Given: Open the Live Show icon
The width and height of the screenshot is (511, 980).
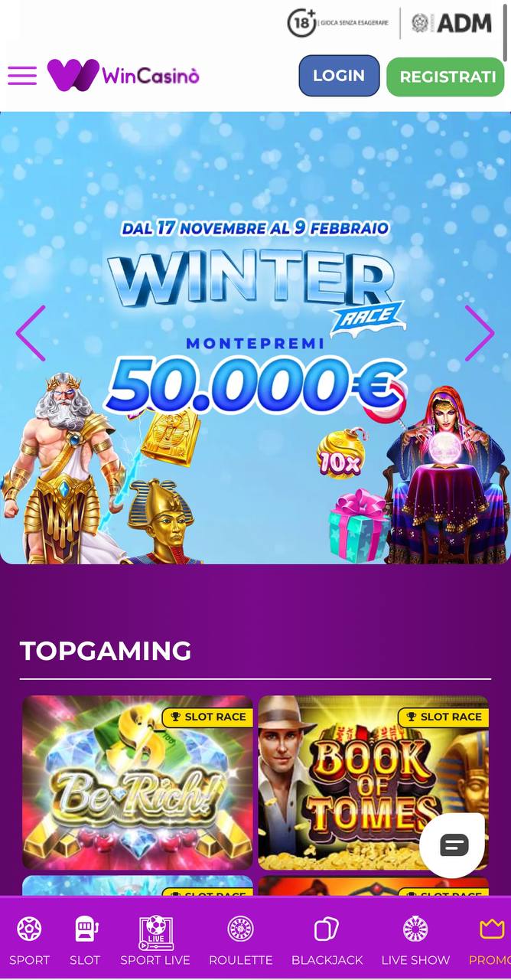Looking at the screenshot, I should [x=415, y=929].
